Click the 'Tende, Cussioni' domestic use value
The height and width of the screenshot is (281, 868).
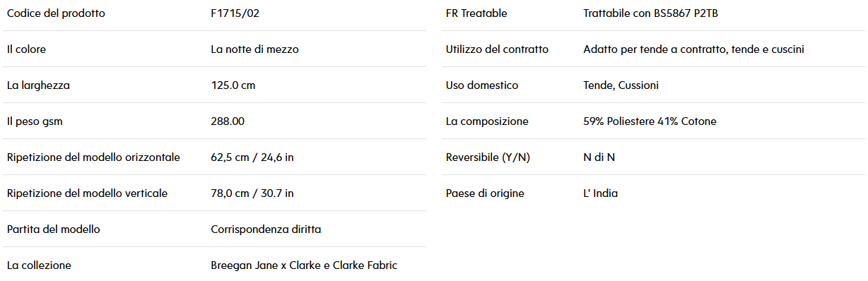tap(621, 85)
